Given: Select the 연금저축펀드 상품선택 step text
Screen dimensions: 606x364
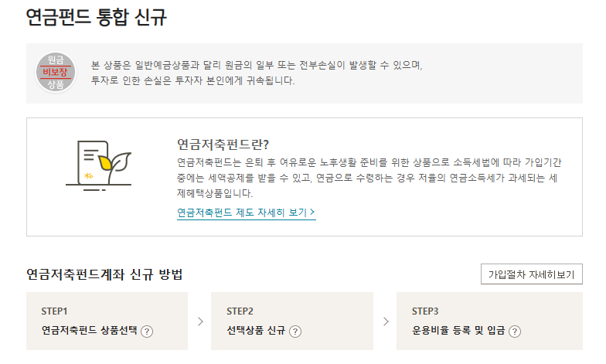Looking at the screenshot, I should [x=89, y=331].
